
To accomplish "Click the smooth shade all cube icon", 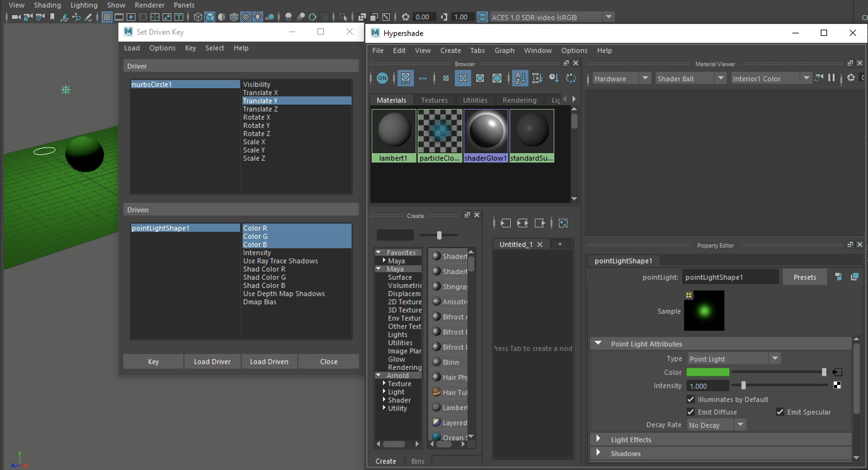I will pyautogui.click(x=210, y=17).
